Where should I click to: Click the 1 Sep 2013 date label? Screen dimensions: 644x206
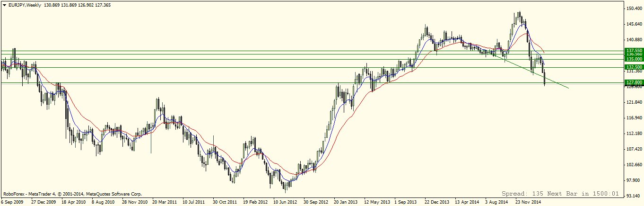pos(406,202)
